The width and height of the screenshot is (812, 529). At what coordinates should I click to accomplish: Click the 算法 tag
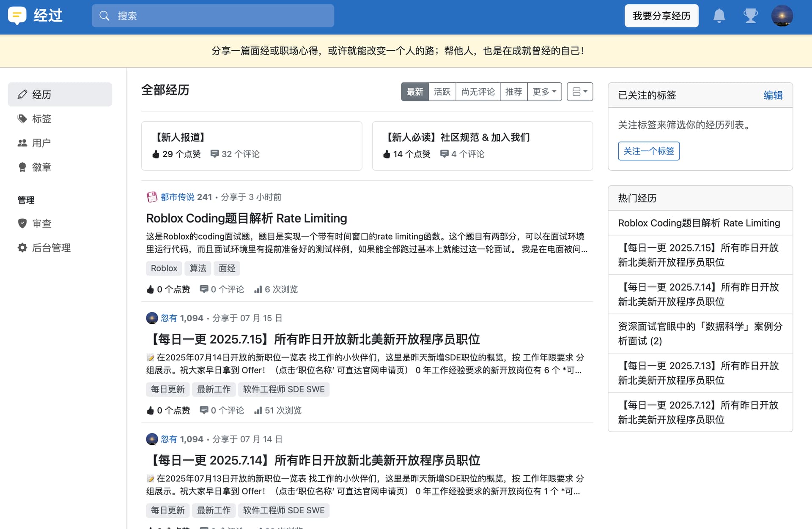pyautogui.click(x=198, y=268)
